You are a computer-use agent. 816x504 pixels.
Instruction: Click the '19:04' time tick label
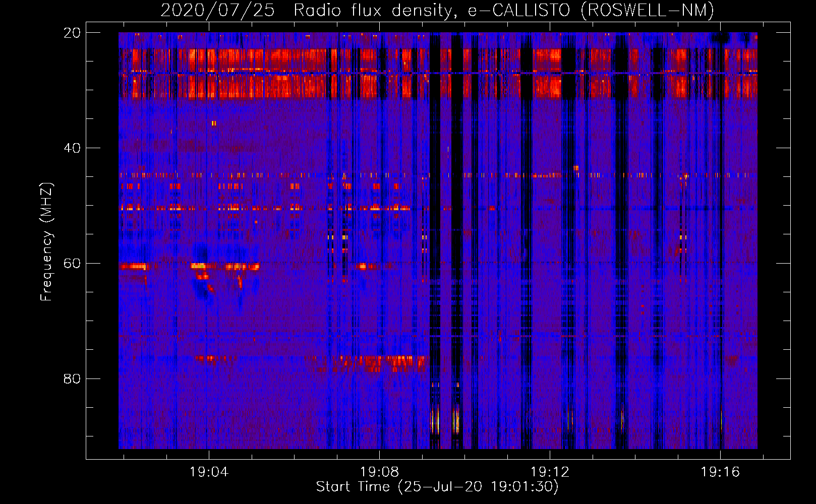click(209, 472)
